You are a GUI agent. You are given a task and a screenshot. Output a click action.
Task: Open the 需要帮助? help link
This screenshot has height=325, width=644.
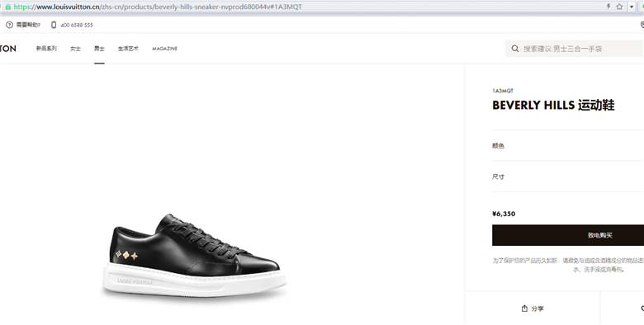pos(28,25)
